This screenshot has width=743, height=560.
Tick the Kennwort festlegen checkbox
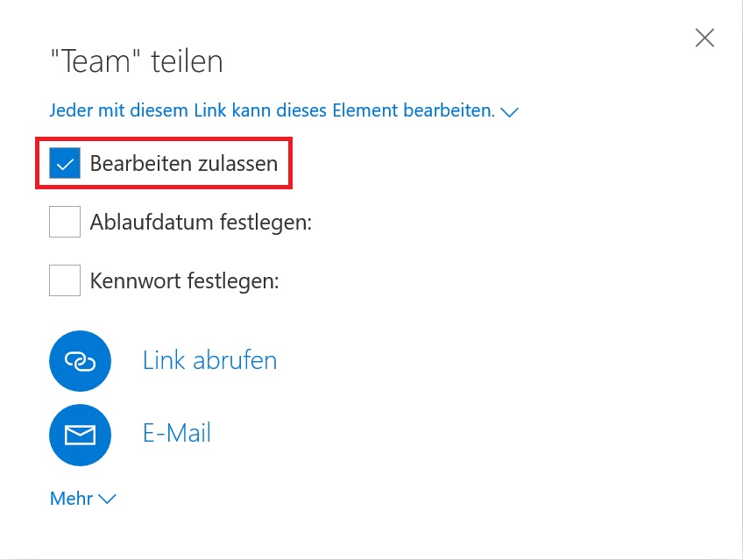pyautogui.click(x=65, y=280)
